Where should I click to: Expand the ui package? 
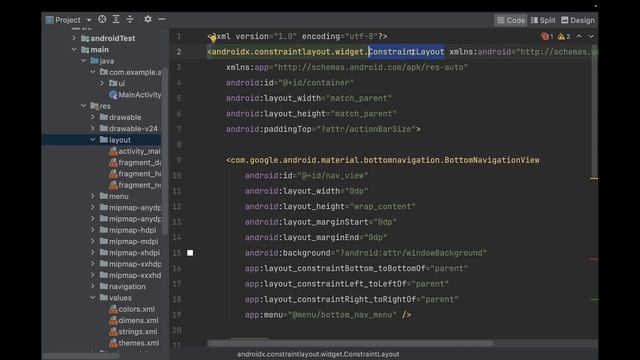[102, 83]
